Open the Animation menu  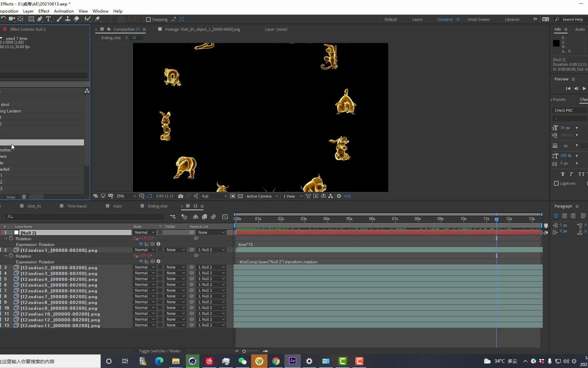[x=64, y=11]
